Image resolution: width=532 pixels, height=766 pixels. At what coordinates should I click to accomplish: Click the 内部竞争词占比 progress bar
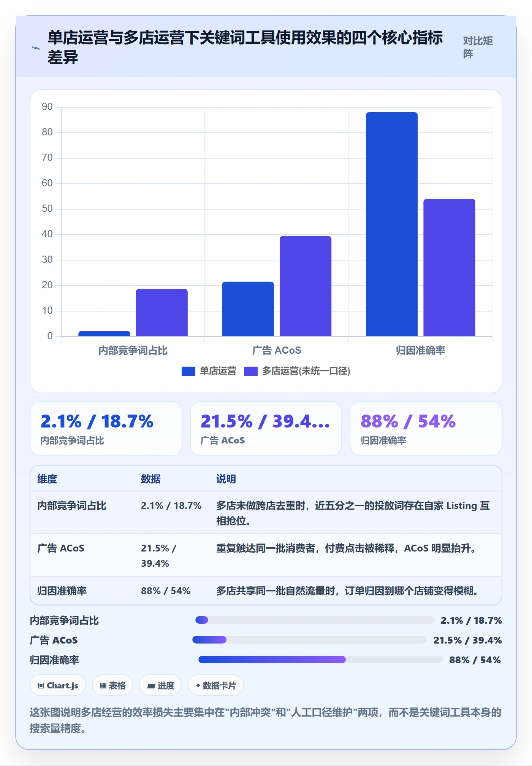click(315, 620)
